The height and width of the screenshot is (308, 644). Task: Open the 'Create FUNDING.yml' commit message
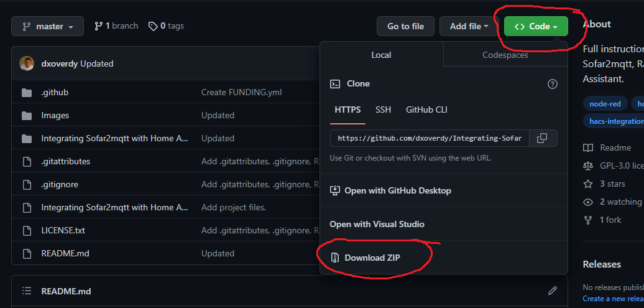pos(241,93)
